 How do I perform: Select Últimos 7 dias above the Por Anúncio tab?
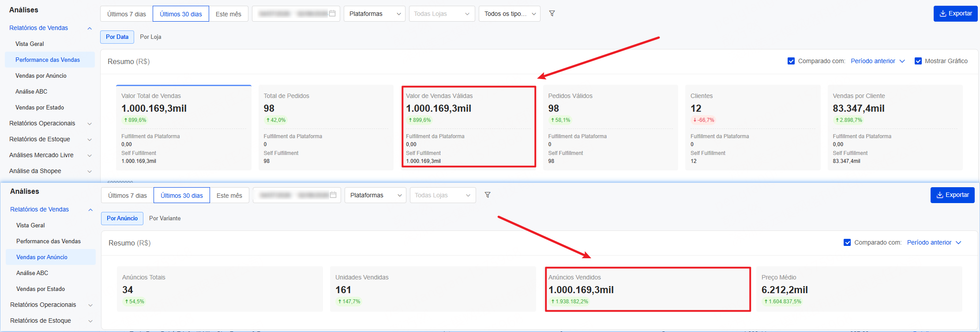(x=128, y=195)
